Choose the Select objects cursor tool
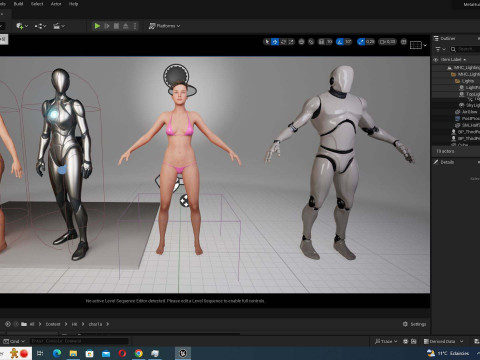Image resolution: width=480 pixels, height=360 pixels. (x=267, y=42)
